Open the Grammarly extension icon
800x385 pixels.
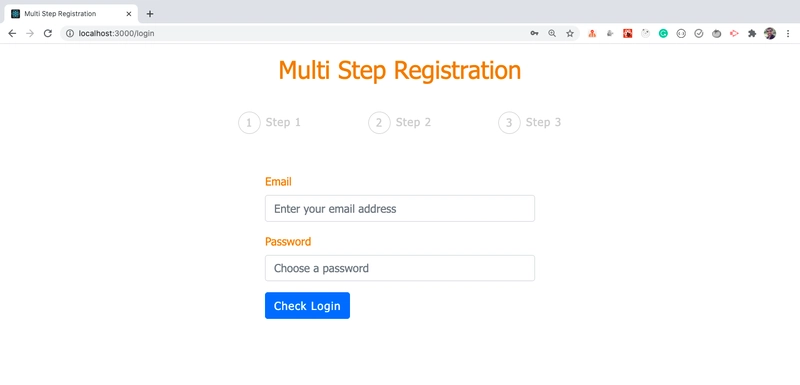pos(663,34)
